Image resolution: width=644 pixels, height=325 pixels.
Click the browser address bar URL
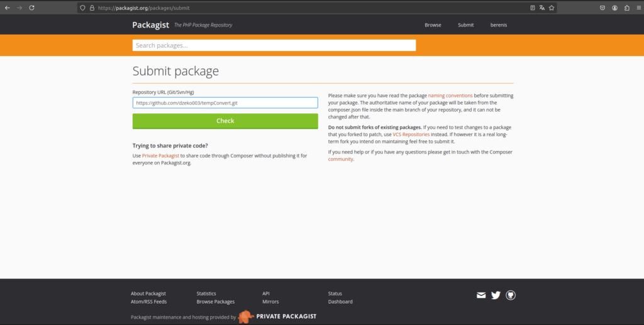(144, 8)
